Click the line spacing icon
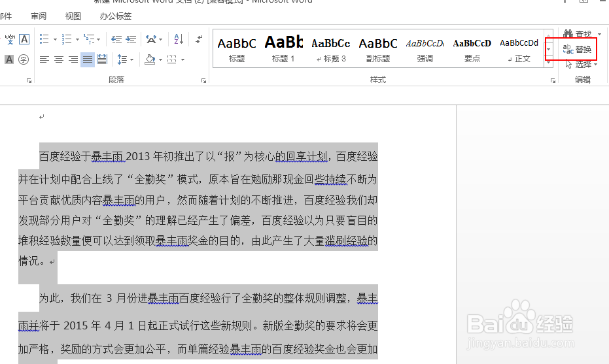This screenshot has height=364, width=609. pyautogui.click(x=122, y=59)
